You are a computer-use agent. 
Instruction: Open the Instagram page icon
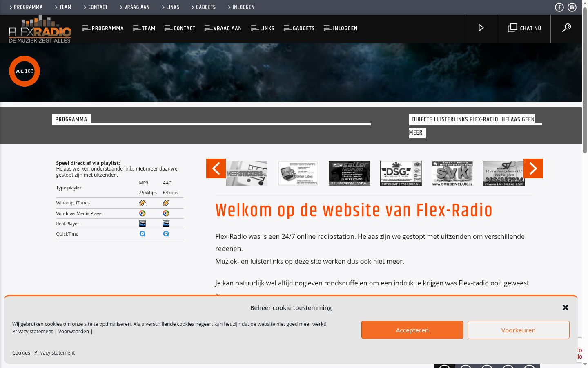(572, 7)
